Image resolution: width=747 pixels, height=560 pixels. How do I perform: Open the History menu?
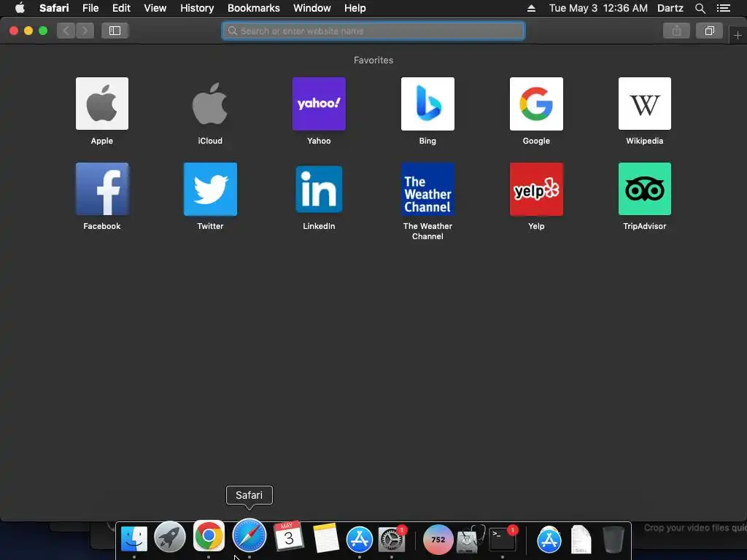coord(197,8)
